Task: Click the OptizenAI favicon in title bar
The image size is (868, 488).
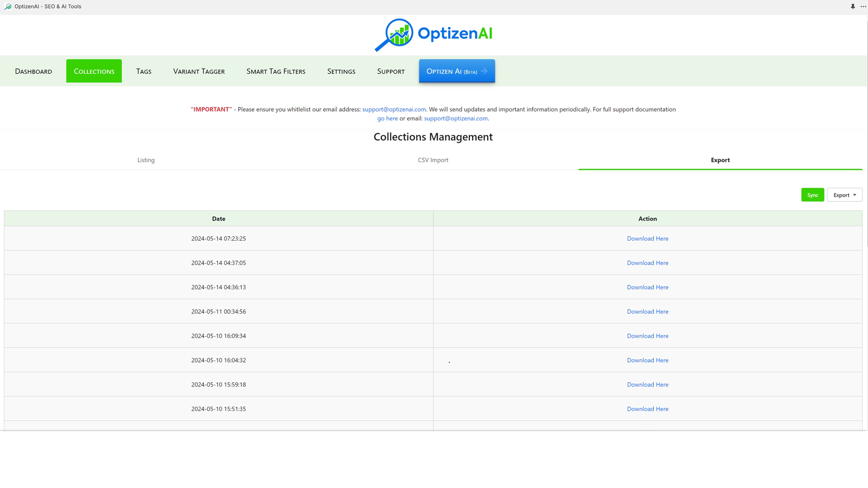Action: (x=8, y=7)
